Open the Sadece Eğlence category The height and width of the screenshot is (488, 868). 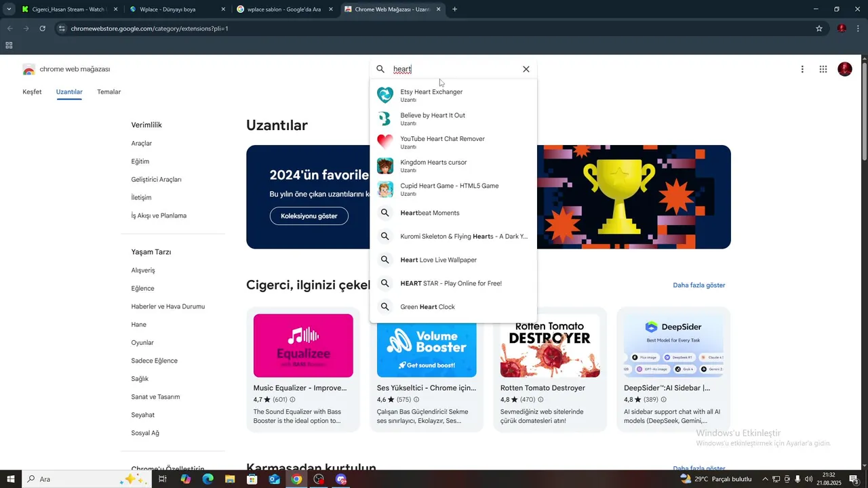point(155,361)
